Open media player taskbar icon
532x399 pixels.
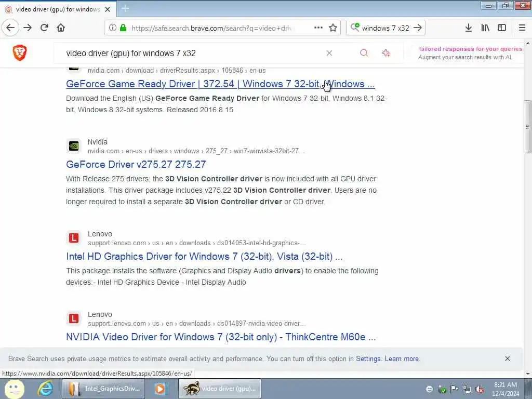(161, 389)
